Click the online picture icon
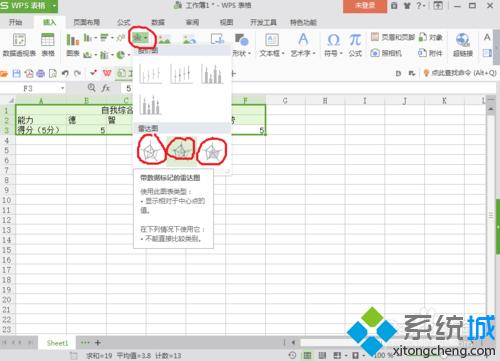 click(189, 40)
